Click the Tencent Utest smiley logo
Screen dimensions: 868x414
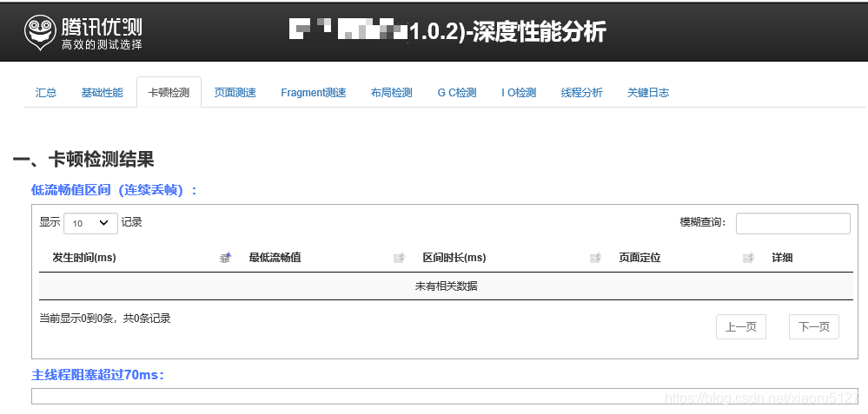pyautogui.click(x=40, y=32)
